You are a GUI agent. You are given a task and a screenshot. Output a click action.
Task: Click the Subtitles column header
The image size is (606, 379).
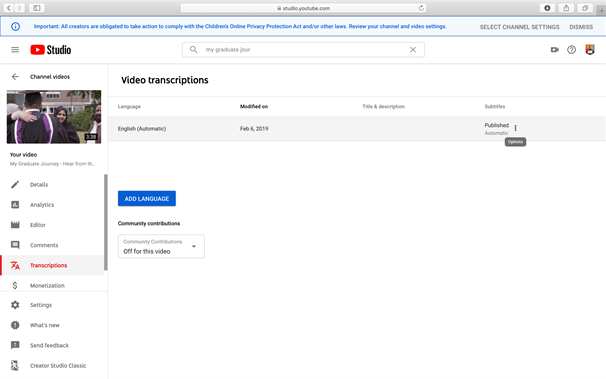pyautogui.click(x=495, y=106)
